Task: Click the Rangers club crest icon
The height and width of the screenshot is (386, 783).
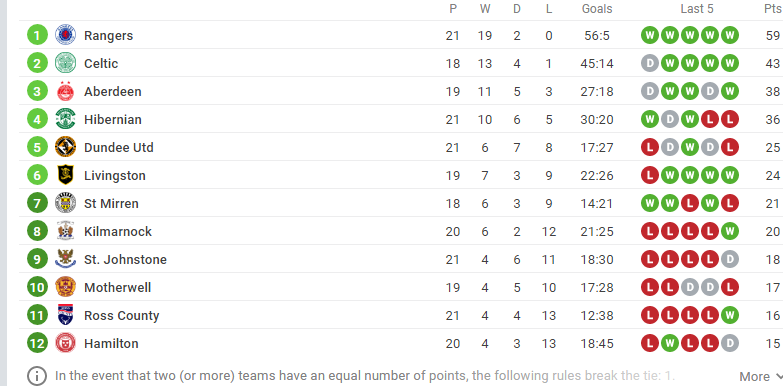Action: coord(65,35)
